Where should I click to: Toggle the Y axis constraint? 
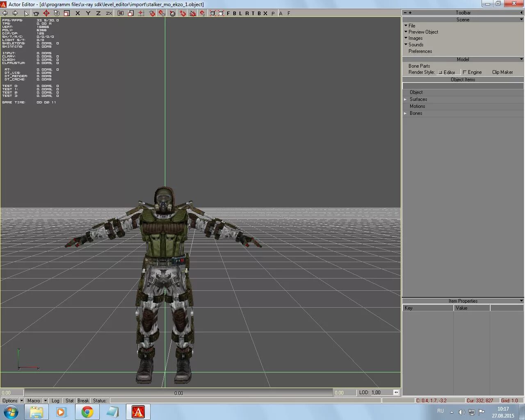(88, 13)
